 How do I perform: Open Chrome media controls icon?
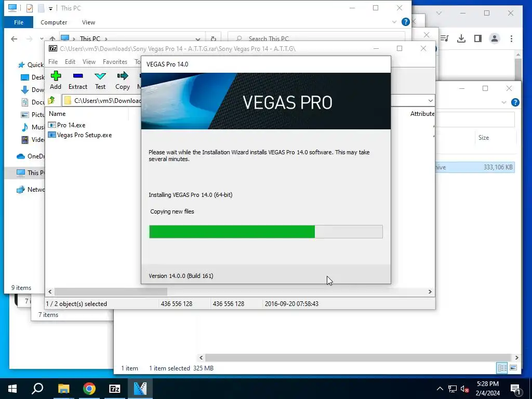click(x=445, y=38)
